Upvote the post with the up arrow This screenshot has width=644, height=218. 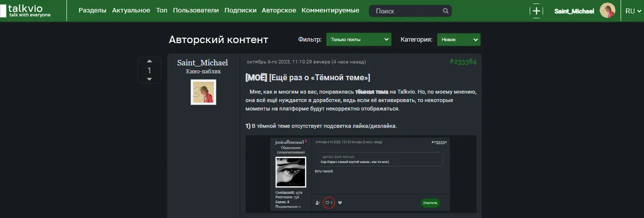click(149, 61)
